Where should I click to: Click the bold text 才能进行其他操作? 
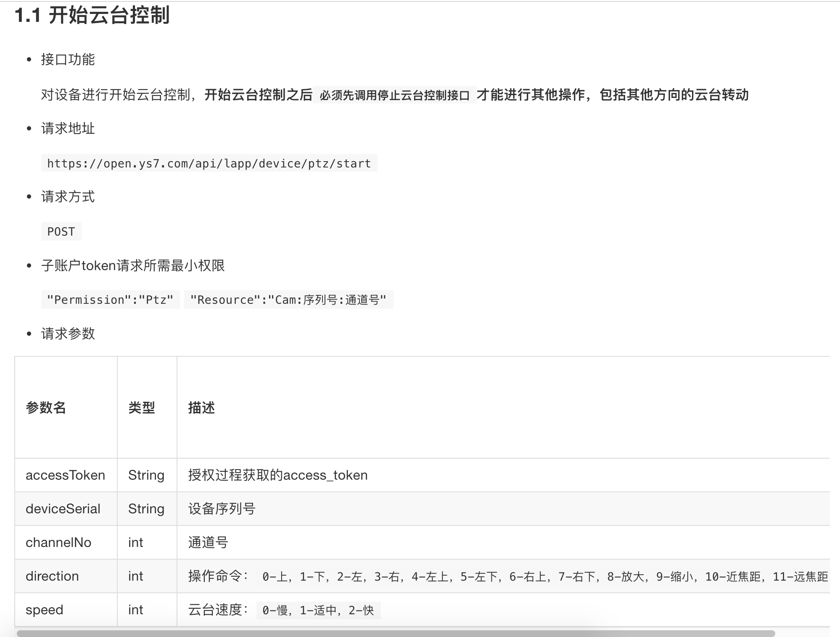531,95
